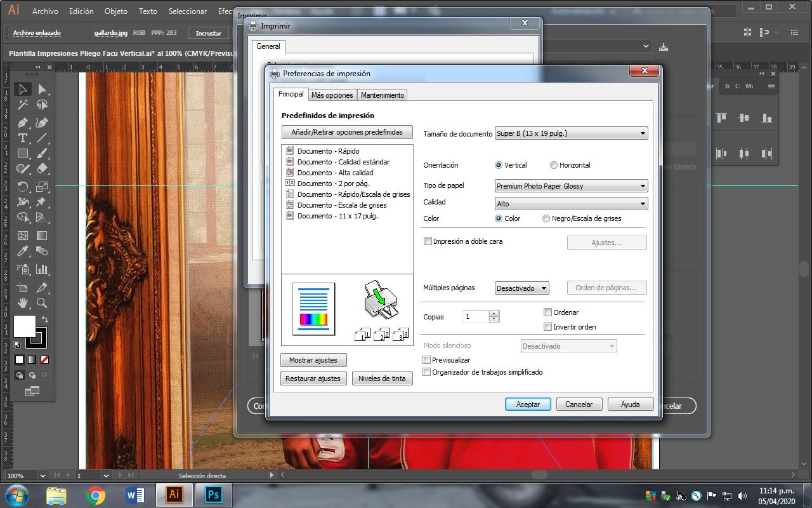Select the Selection tool (black arrow)
Screen dimensions: 812x508
(x=23, y=90)
